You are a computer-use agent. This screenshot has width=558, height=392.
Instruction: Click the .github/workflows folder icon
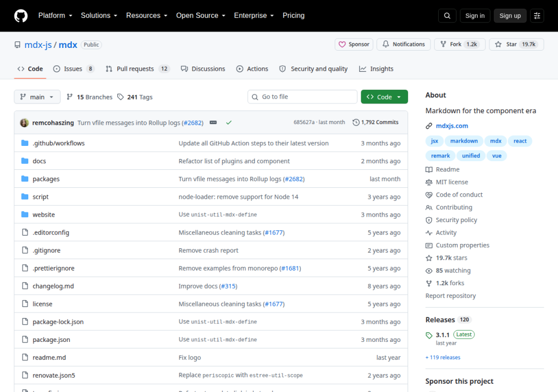click(25, 143)
